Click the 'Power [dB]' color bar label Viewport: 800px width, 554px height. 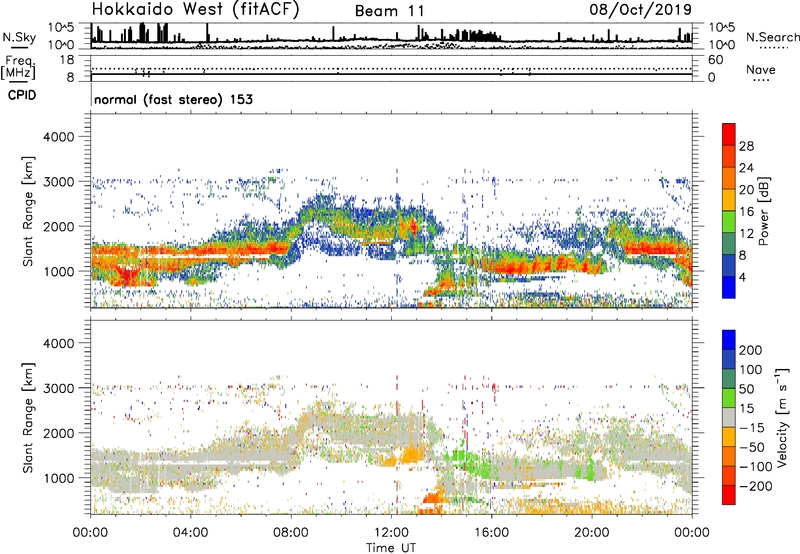coord(763,211)
